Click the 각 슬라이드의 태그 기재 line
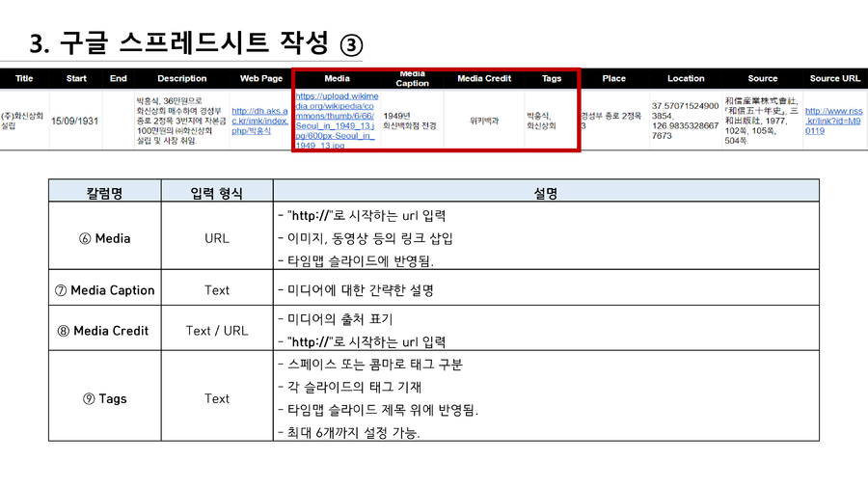Image resolution: width=868 pixels, height=488 pixels. [x=350, y=388]
